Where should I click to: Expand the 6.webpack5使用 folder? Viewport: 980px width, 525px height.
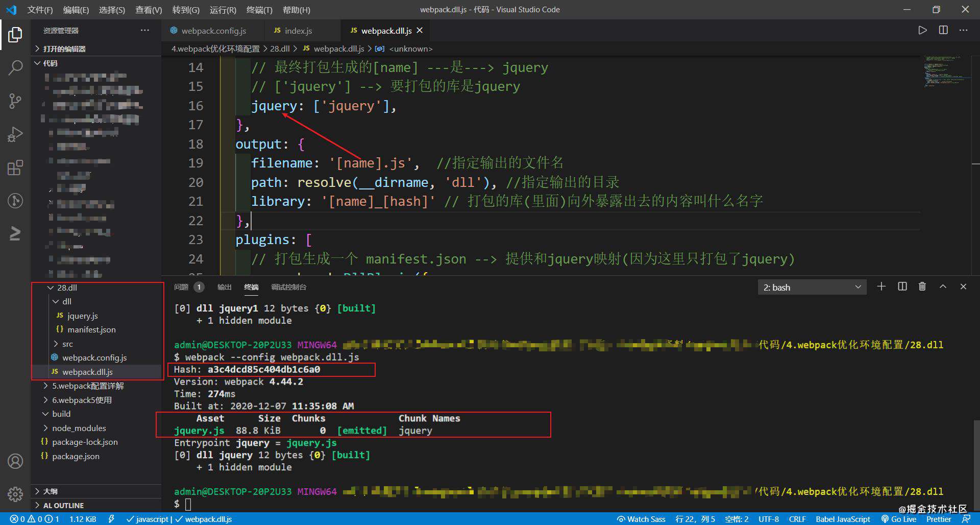pyautogui.click(x=96, y=400)
